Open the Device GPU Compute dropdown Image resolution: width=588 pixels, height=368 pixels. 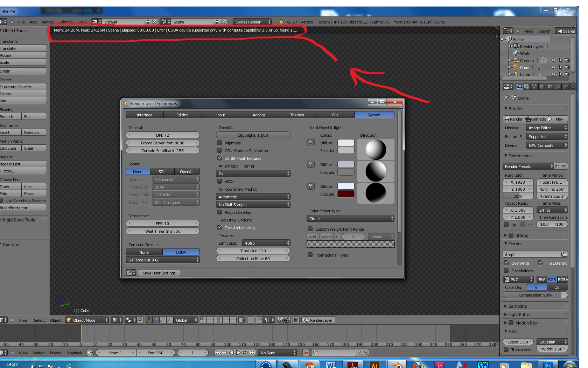[x=547, y=145]
